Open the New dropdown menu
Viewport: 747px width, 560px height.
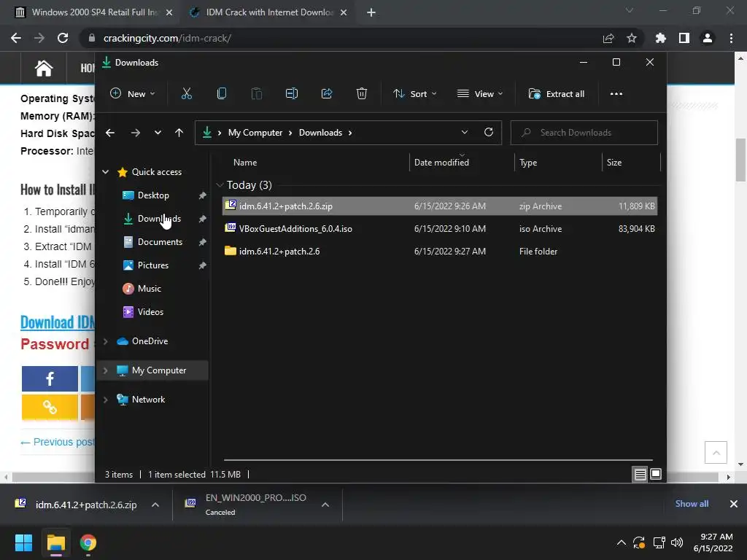pos(133,94)
